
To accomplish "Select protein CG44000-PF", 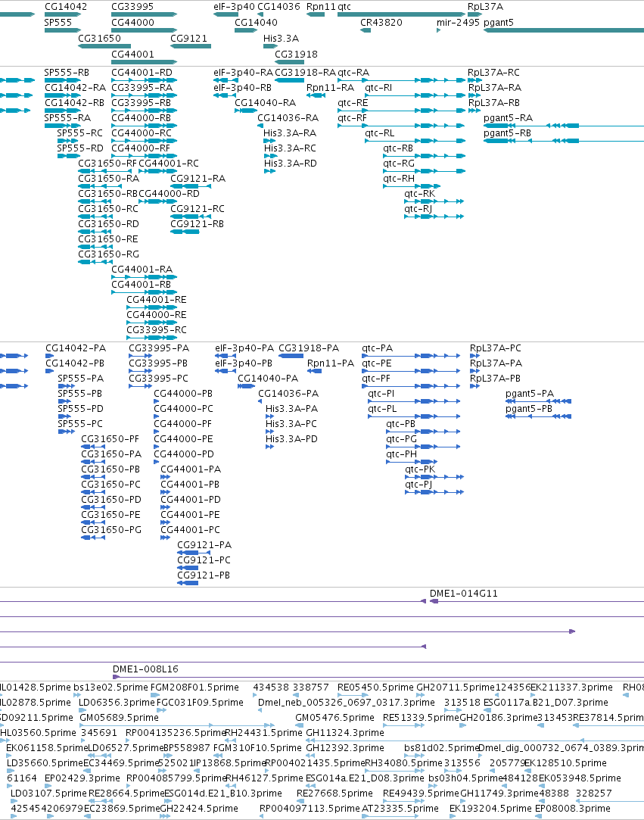I will [x=183, y=423].
